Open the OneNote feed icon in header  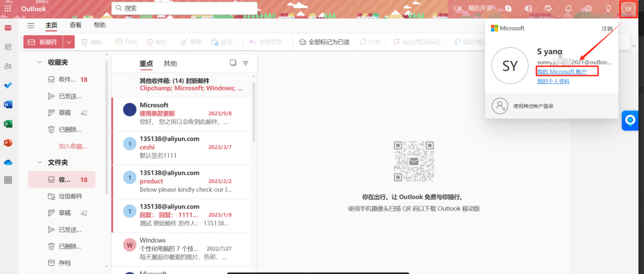[x=528, y=8]
